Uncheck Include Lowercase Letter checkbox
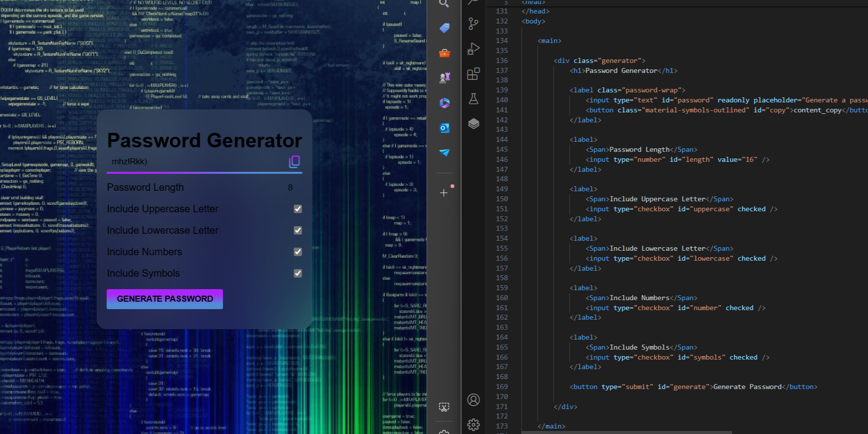The height and width of the screenshot is (434, 868). (298, 230)
